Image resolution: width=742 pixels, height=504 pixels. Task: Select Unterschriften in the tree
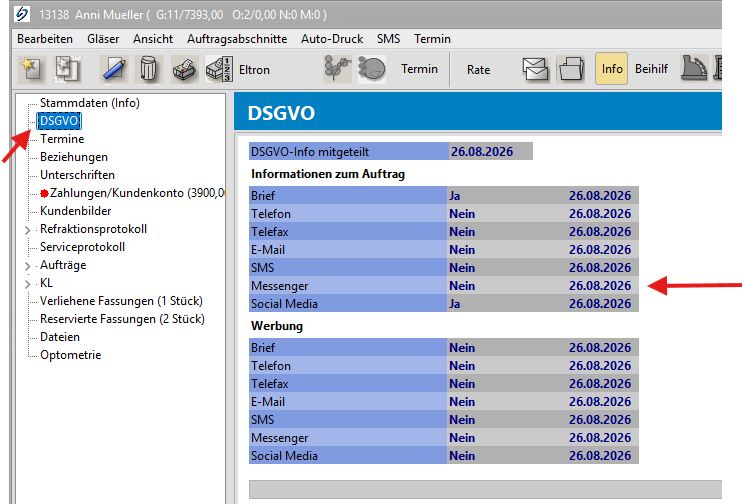pyautogui.click(x=78, y=175)
